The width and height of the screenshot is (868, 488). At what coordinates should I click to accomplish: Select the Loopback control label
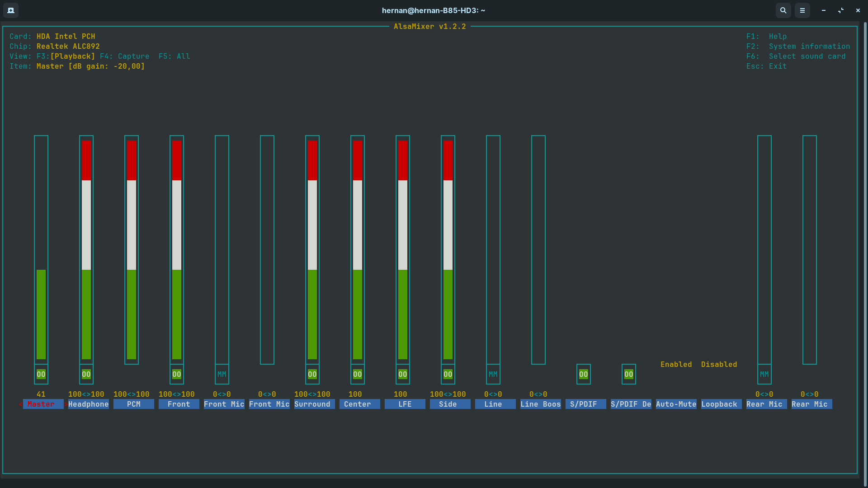tap(722, 404)
